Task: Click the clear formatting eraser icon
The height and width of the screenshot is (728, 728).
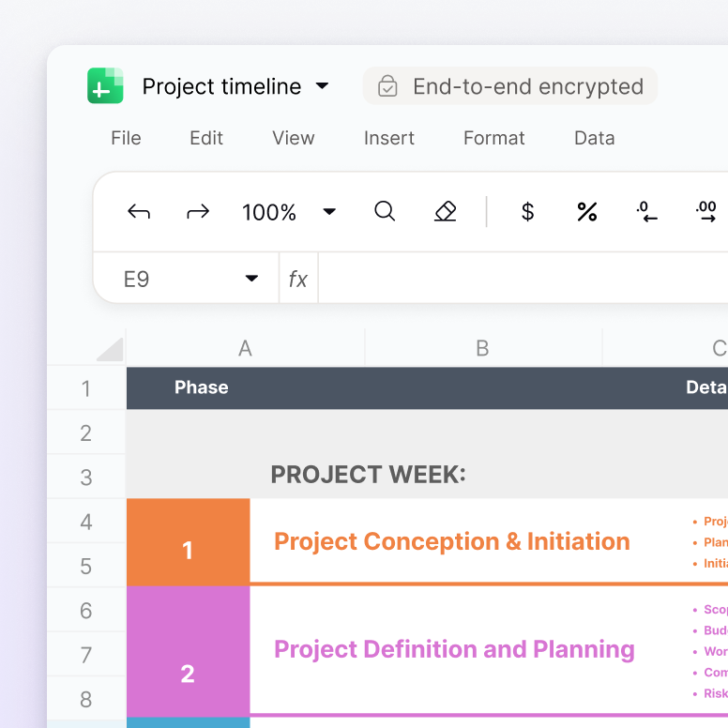Action: point(446,212)
